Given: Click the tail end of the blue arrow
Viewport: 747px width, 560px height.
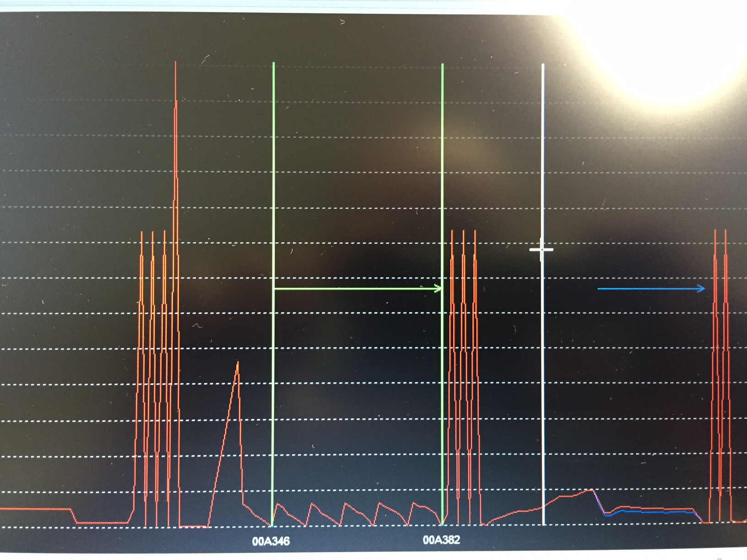Looking at the screenshot, I should [x=600, y=289].
